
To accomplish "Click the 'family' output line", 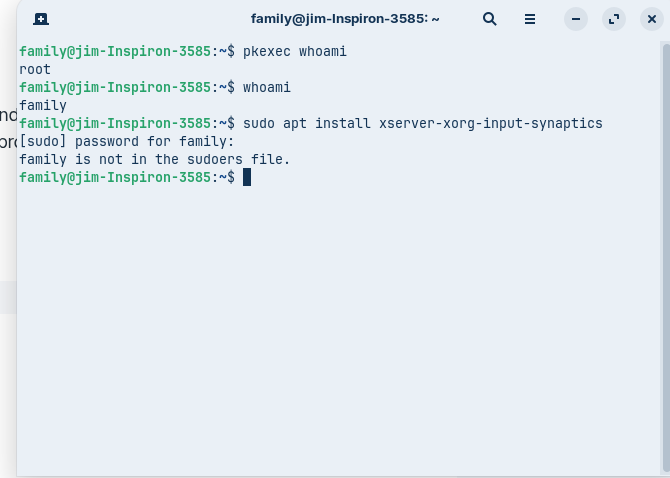I will 43,105.
